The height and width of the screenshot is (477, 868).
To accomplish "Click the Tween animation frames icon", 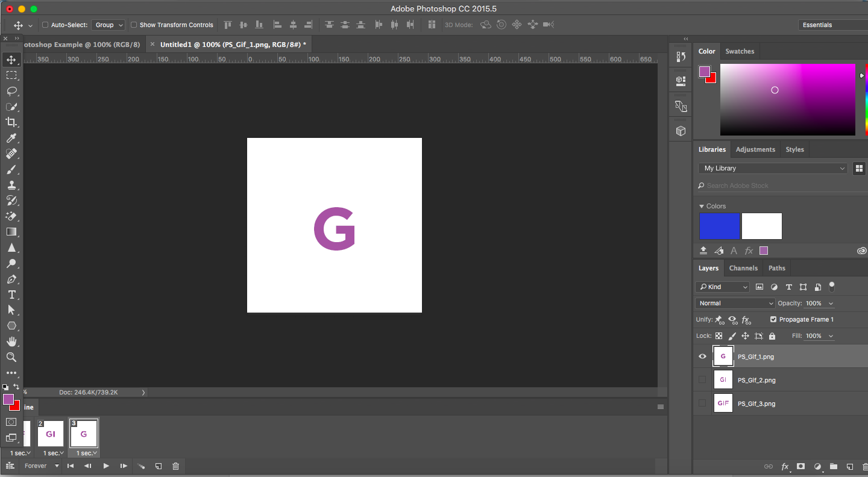I will point(140,466).
